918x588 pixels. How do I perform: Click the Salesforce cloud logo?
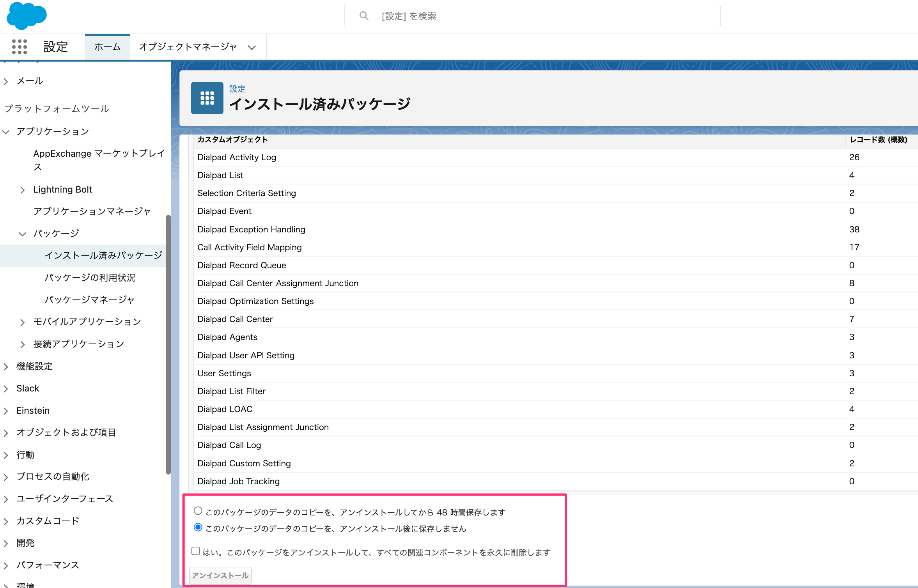coord(27,16)
